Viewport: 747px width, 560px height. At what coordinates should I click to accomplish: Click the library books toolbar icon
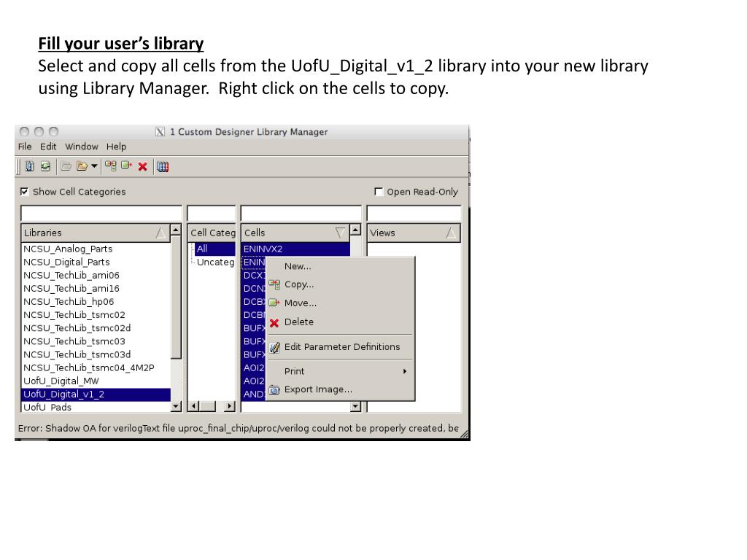coord(163,167)
